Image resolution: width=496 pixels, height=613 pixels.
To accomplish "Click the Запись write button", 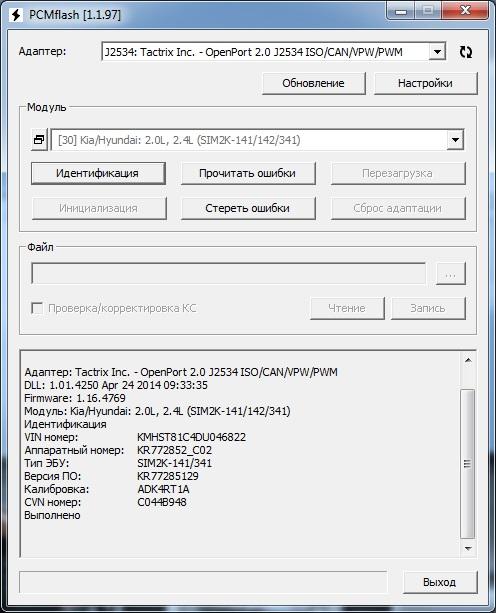I will pyautogui.click(x=428, y=308).
